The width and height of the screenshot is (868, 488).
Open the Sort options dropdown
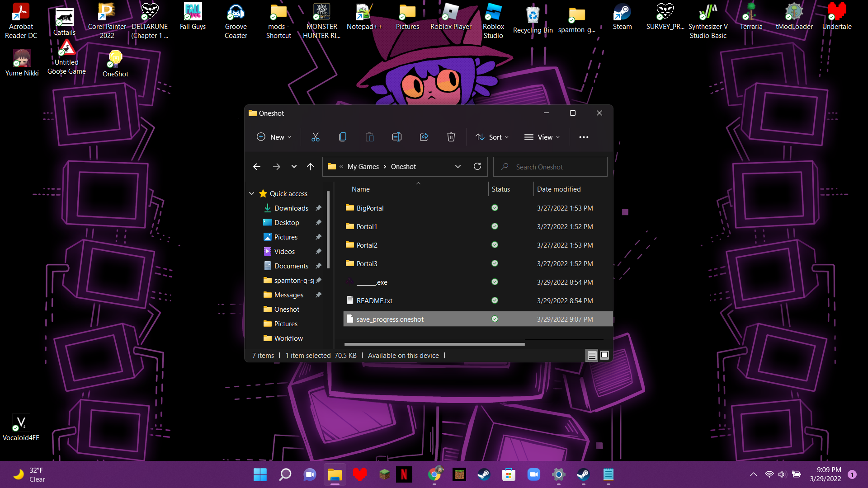492,137
